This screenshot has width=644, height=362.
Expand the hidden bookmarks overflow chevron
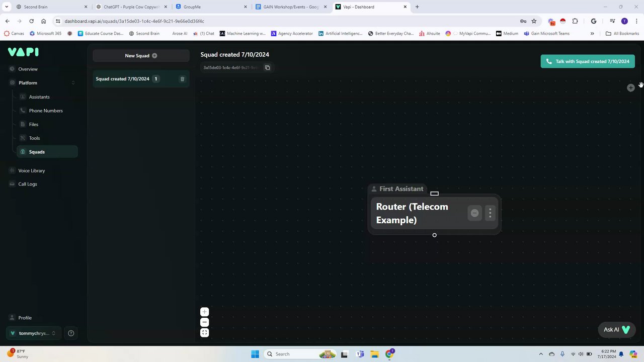pos(592,34)
